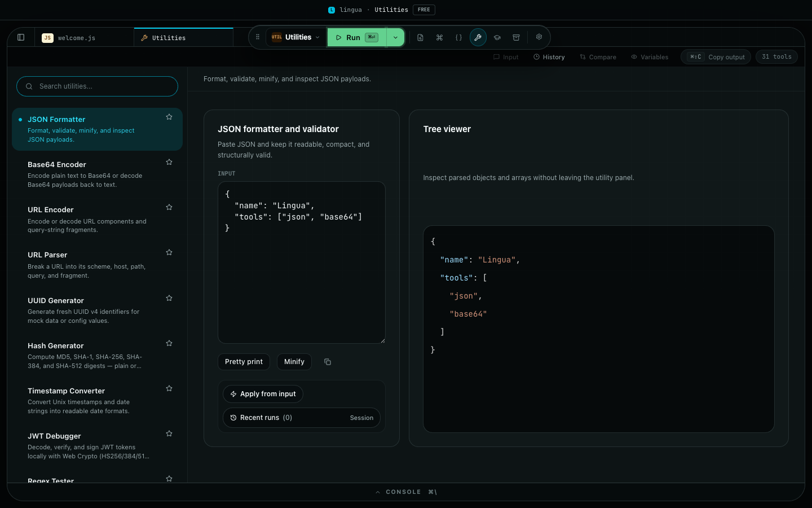Click the Tree viewer heading
812x508 pixels.
tap(447, 129)
